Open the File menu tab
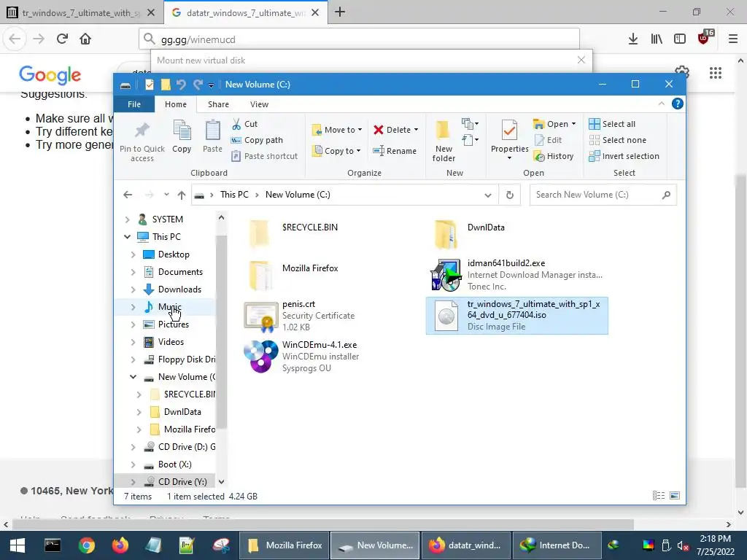 click(134, 104)
